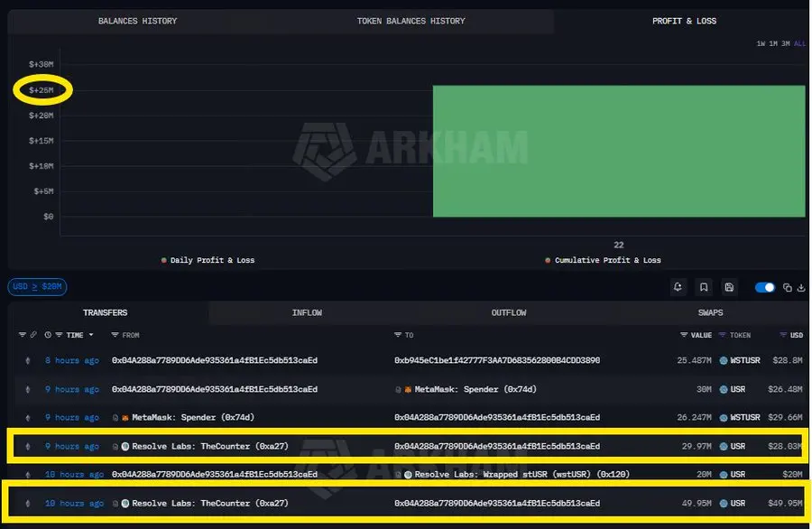Click the WSTUSR token in $28.8M row
The image size is (812, 529).
tap(745, 360)
